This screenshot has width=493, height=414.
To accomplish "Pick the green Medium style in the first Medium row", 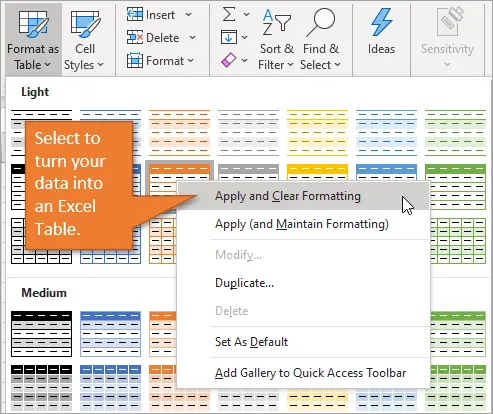I will 458,334.
